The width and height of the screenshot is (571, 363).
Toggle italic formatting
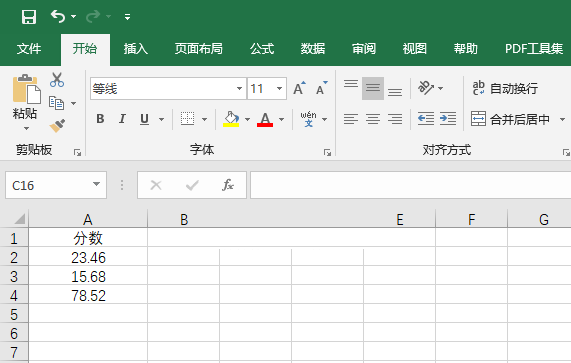click(122, 119)
